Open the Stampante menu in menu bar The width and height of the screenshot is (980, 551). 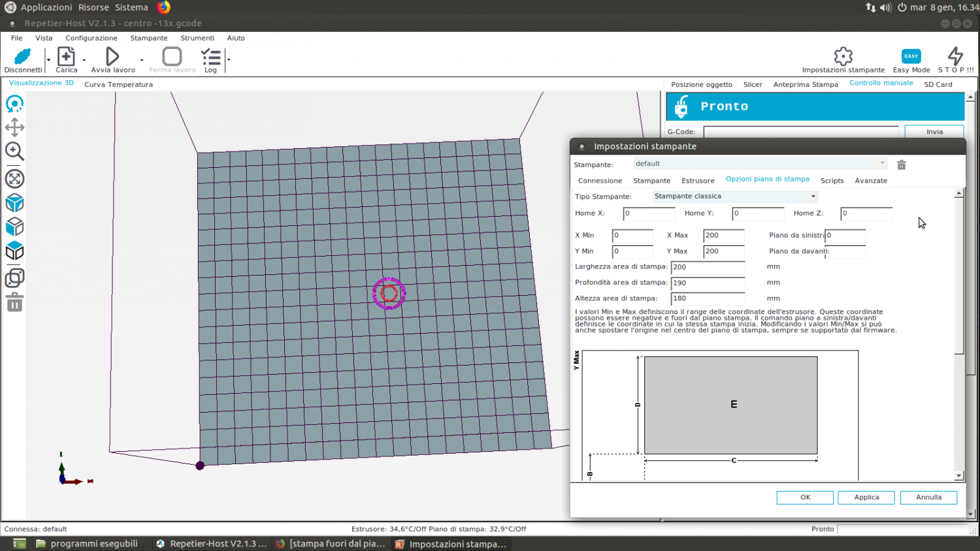point(149,38)
